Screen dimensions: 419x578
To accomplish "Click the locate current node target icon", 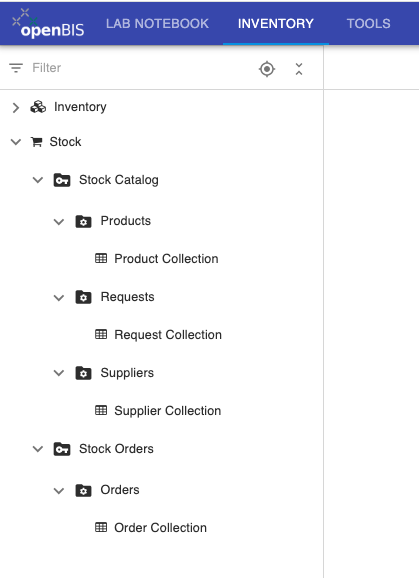I will [x=267, y=69].
